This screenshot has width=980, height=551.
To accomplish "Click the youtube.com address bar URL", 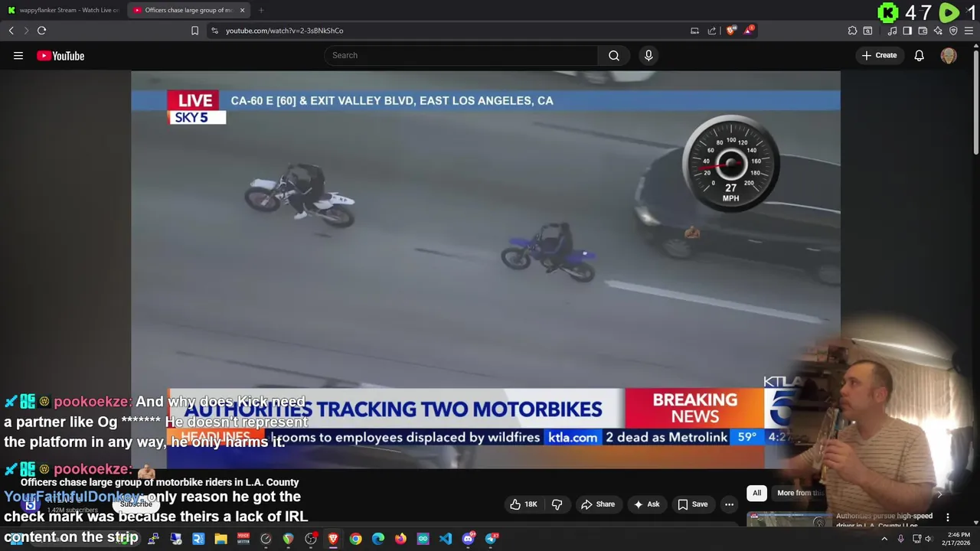I will [x=284, y=31].
